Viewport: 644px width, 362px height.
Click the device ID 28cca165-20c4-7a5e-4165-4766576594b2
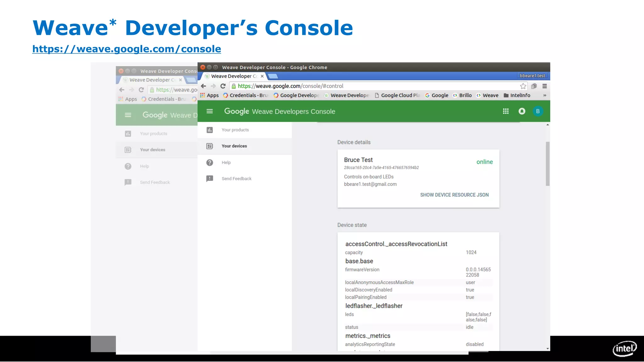pyautogui.click(x=381, y=168)
